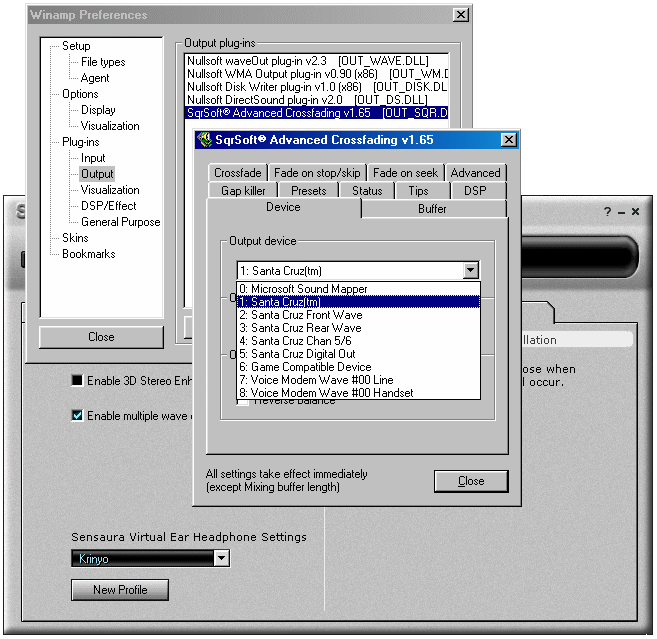Image resolution: width=657 pixels, height=639 pixels.
Task: Choose Voice Modem Wave #00 Handset
Action: tap(358, 393)
